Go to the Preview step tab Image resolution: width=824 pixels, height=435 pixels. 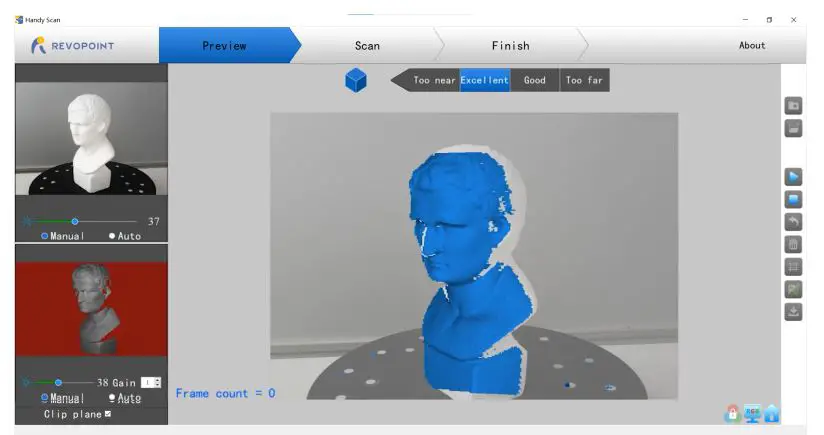click(x=224, y=46)
